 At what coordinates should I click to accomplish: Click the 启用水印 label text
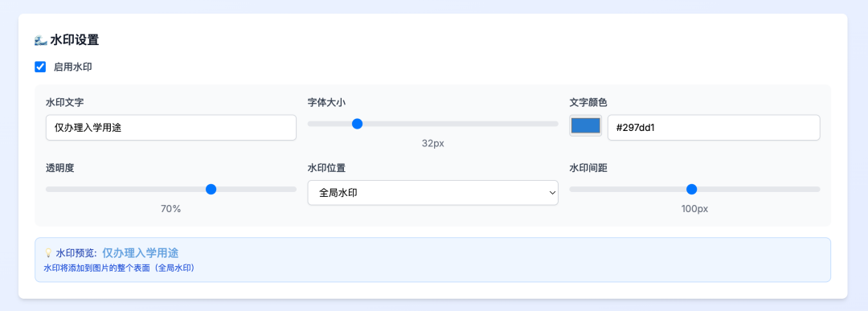click(72, 67)
